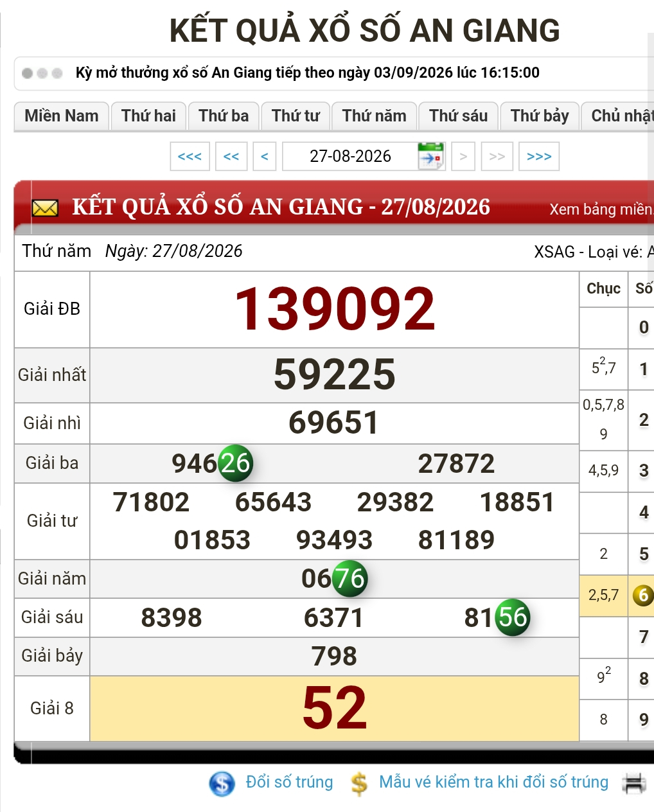Select highlighted digit 6 ball in Số column

pos(643,596)
